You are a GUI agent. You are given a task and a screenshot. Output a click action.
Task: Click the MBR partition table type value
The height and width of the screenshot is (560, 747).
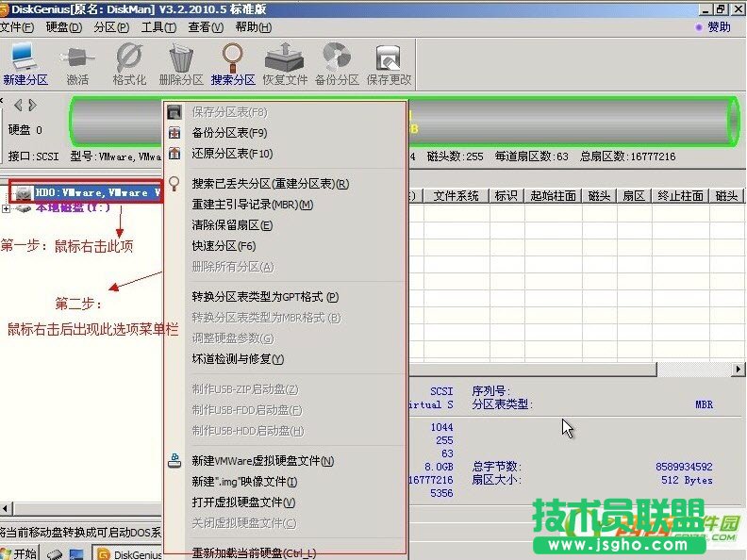704,404
